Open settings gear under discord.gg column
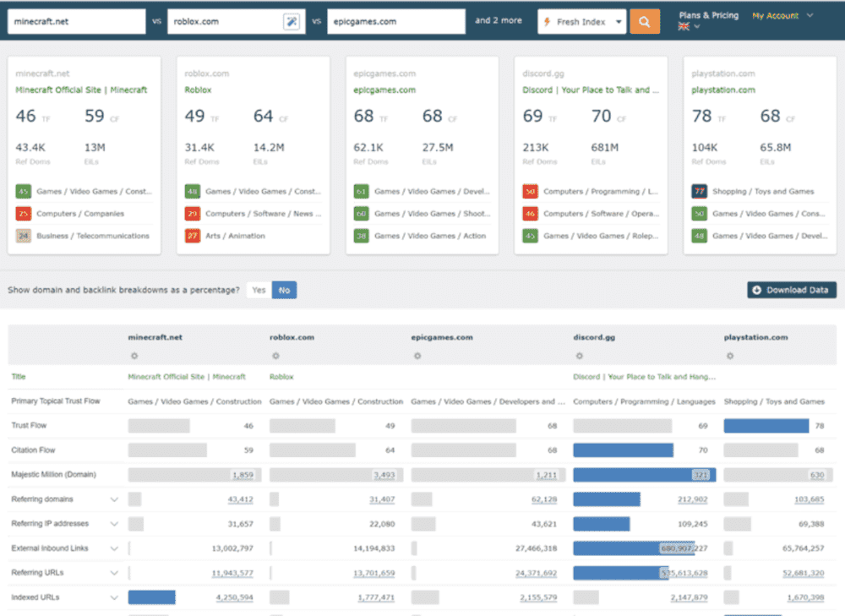This screenshot has width=845, height=616. pyautogui.click(x=580, y=356)
